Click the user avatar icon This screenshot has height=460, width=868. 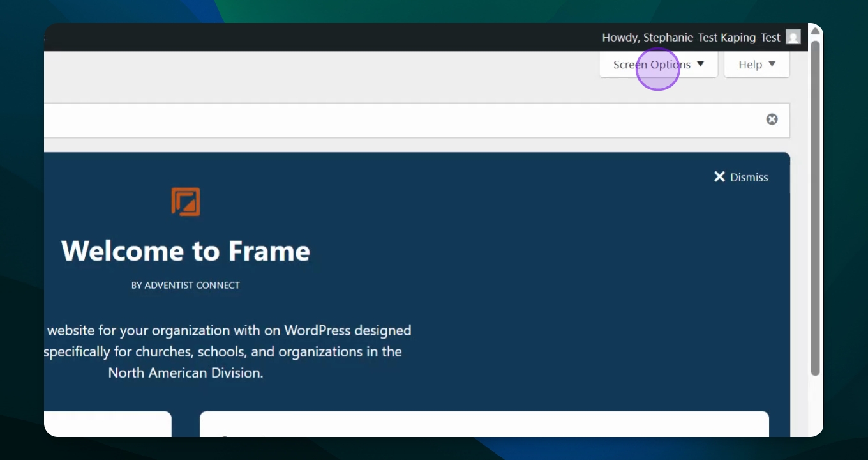(793, 37)
